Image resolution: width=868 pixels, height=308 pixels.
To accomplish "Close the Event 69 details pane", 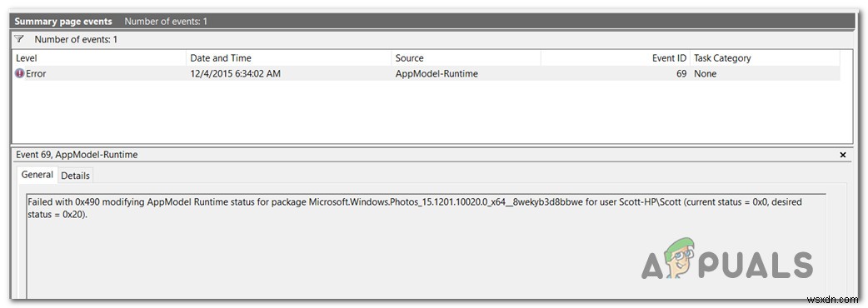I will tap(842, 156).
